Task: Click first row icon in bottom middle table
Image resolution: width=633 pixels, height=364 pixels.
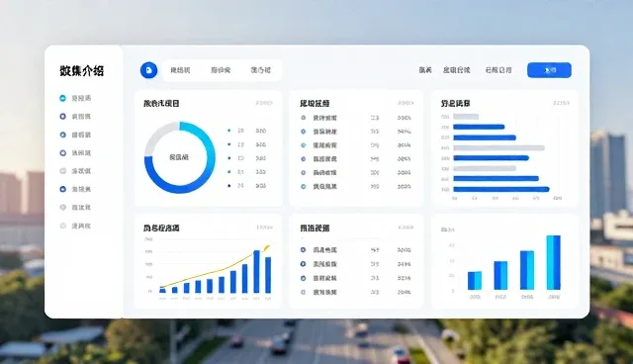Action: point(303,250)
